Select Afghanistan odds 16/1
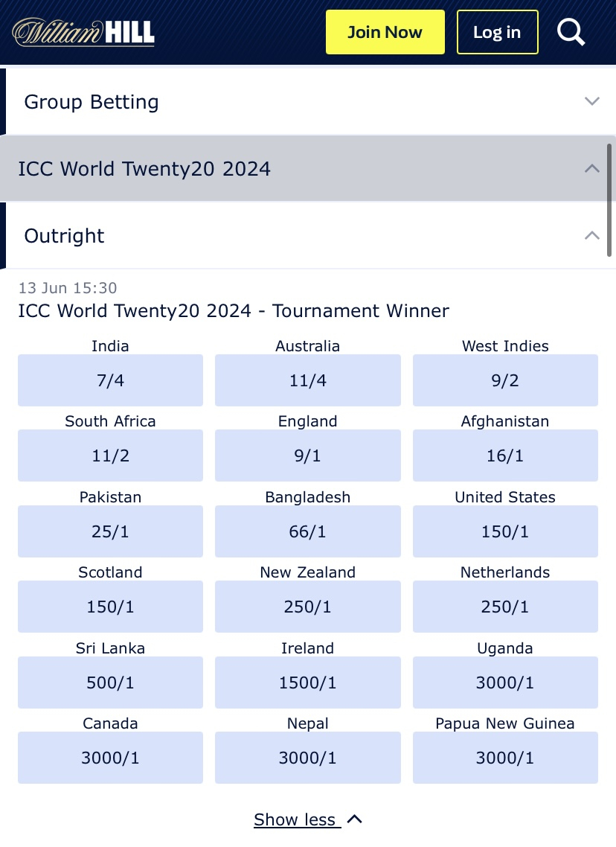The height and width of the screenshot is (847, 616). (505, 456)
